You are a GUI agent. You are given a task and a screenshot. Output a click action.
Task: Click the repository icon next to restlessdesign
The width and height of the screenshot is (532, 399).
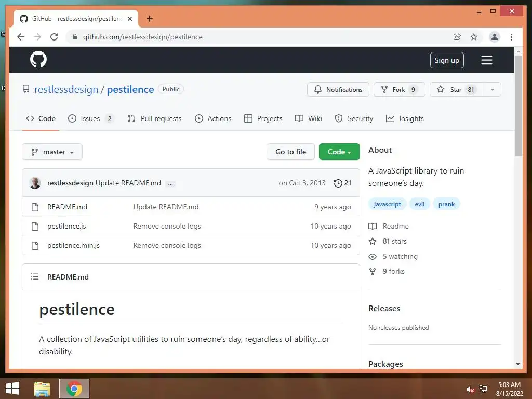(x=26, y=89)
